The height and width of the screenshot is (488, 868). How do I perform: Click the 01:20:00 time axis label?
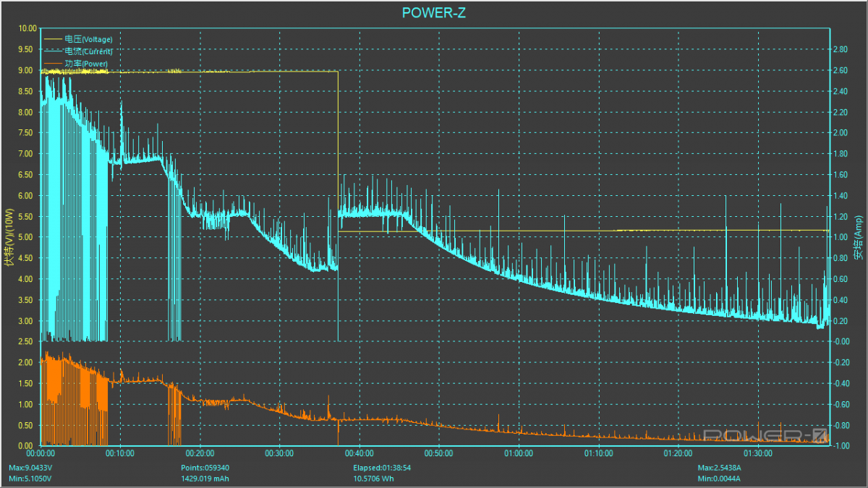click(x=678, y=453)
